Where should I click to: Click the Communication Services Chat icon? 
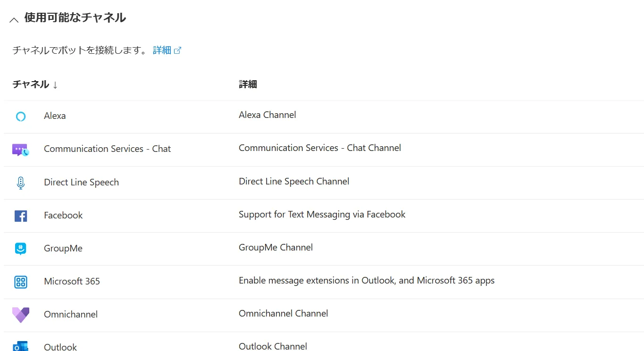point(20,150)
